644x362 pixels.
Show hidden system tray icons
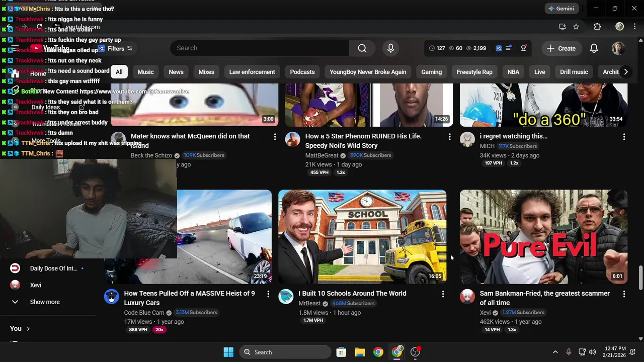click(555, 352)
